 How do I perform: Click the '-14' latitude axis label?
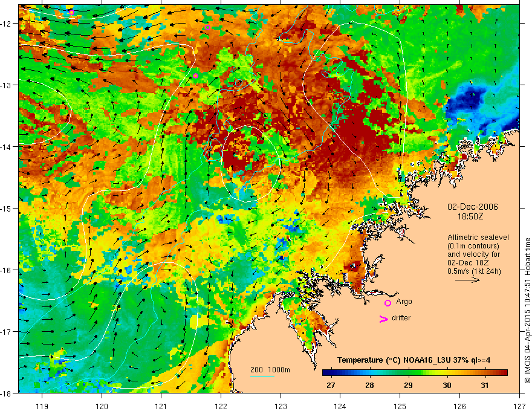click(6, 146)
